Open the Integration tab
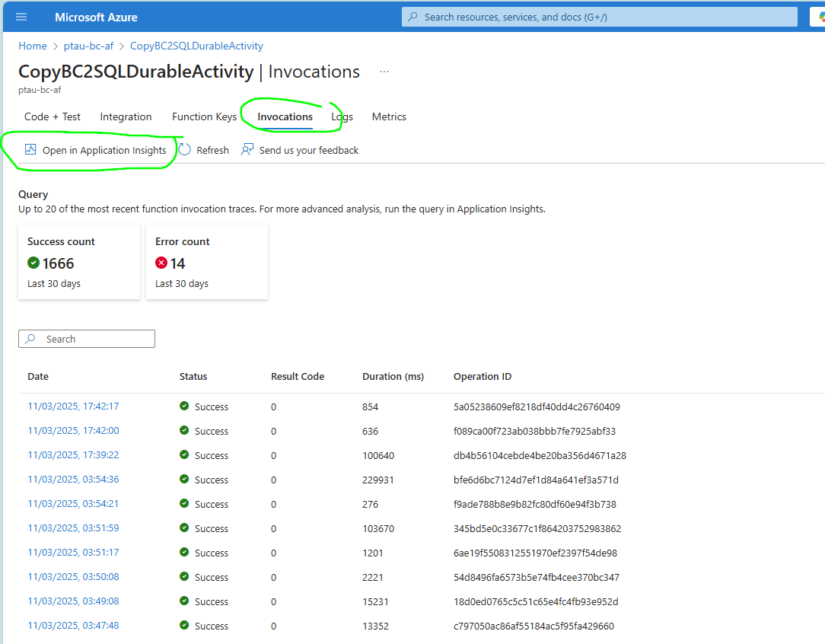This screenshot has height=644, width=825. coord(126,116)
